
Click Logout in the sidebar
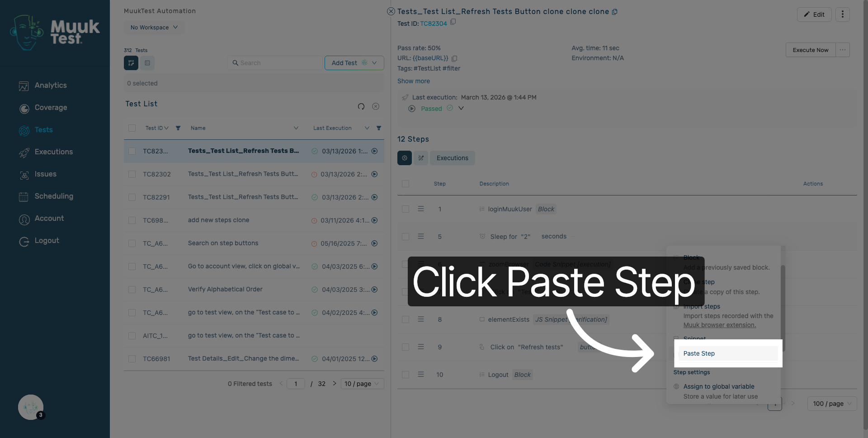click(x=39, y=241)
